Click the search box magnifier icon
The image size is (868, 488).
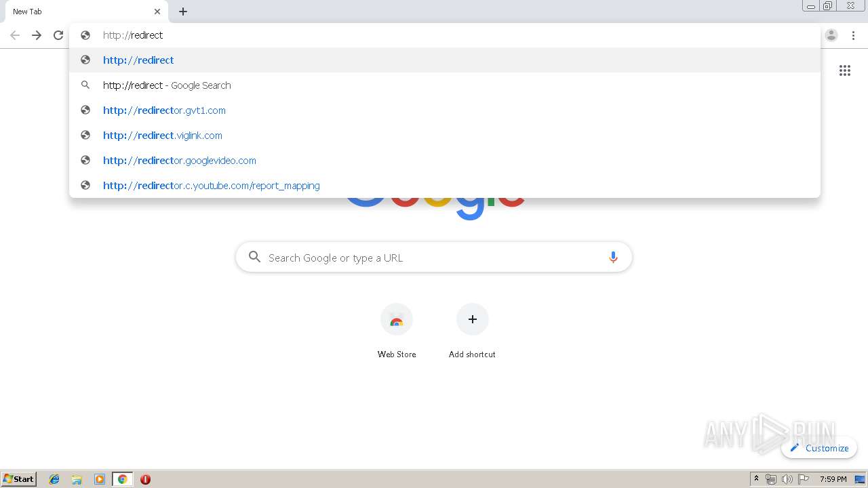point(255,257)
